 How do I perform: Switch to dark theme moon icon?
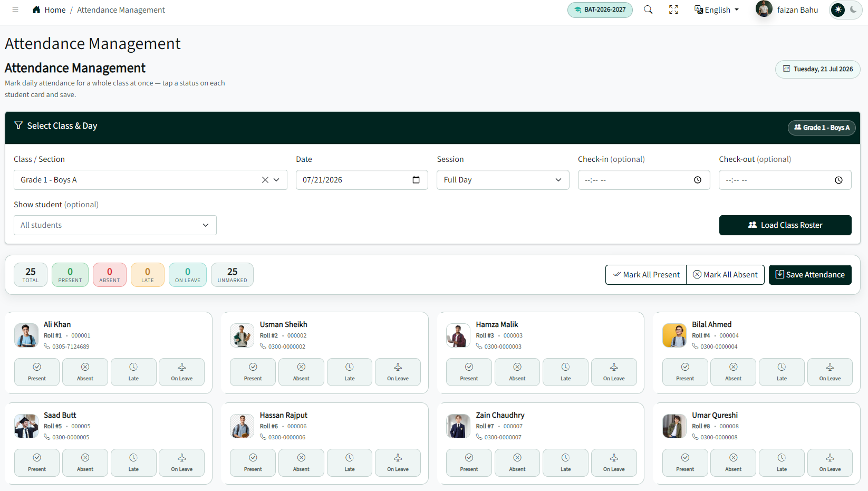point(853,9)
